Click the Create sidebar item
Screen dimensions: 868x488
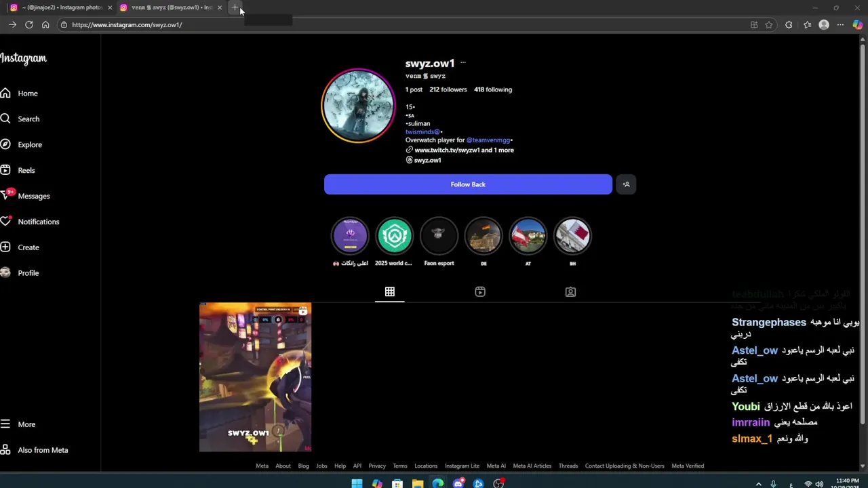[x=20, y=247]
